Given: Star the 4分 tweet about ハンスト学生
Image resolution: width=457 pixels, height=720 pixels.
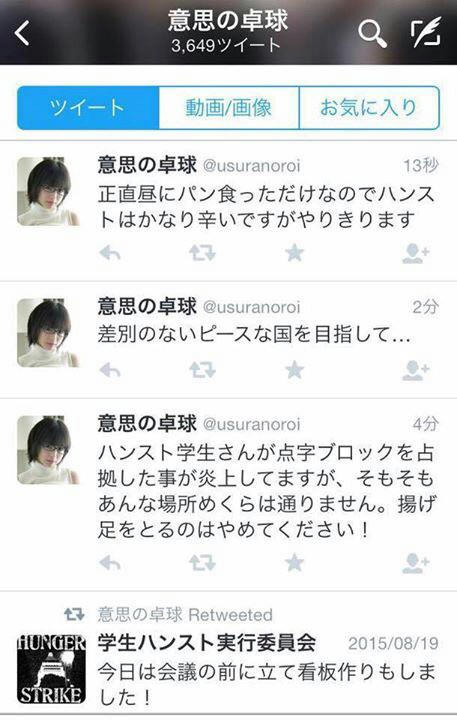Looking at the screenshot, I should [x=294, y=562].
